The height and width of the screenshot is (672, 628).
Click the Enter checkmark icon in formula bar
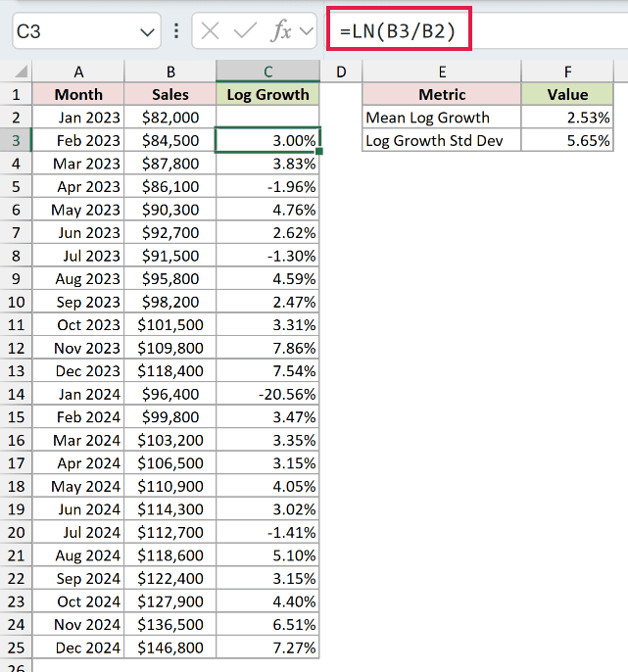pos(245,31)
